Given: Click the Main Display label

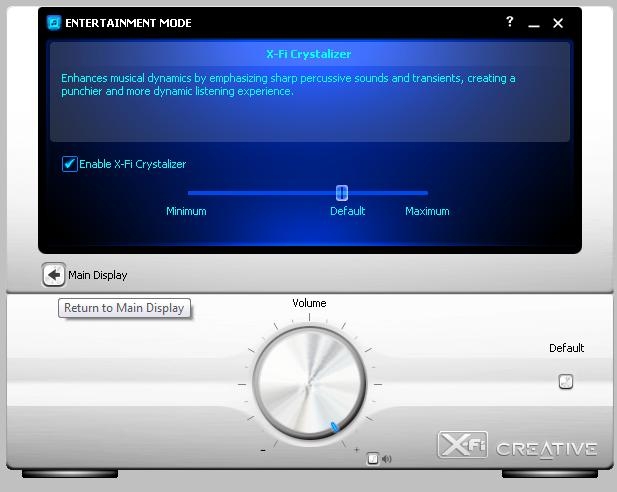Looking at the screenshot, I should [x=98, y=275].
